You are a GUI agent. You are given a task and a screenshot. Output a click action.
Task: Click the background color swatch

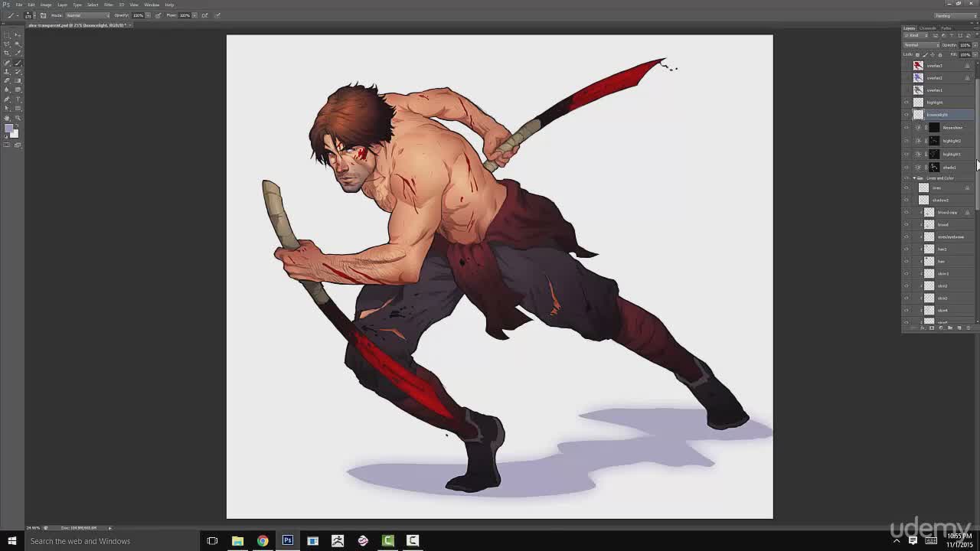pos(15,135)
